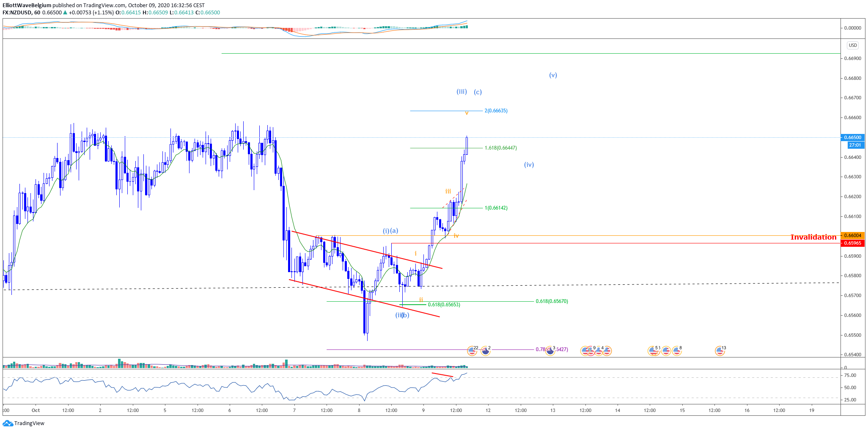
Task: Click current price label 0.66500 on axis
Action: (852, 137)
